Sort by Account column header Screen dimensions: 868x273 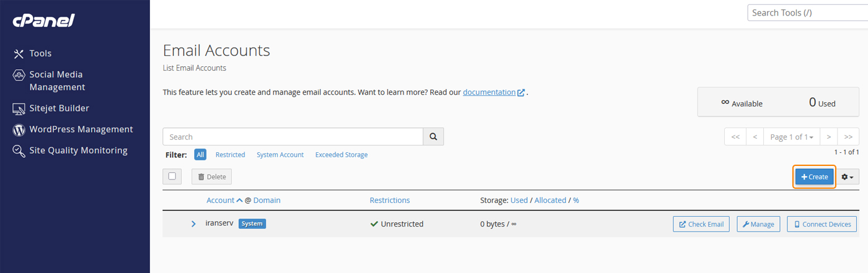pos(220,201)
